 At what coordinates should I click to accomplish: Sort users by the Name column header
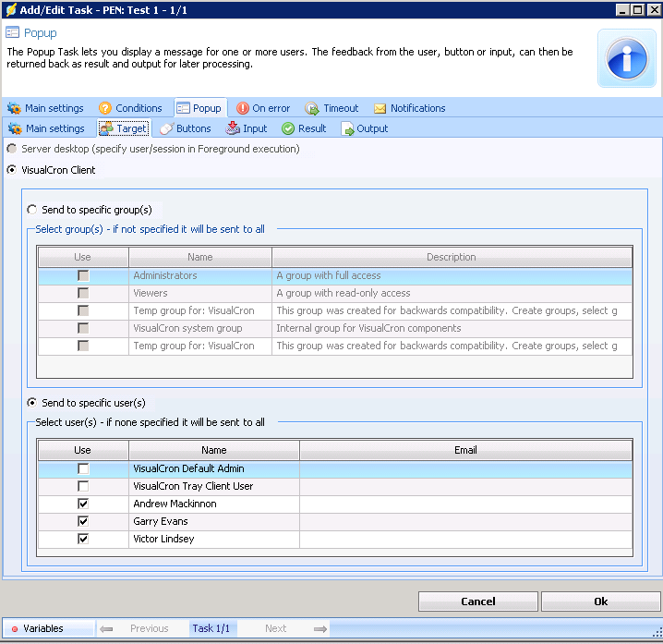point(213,450)
